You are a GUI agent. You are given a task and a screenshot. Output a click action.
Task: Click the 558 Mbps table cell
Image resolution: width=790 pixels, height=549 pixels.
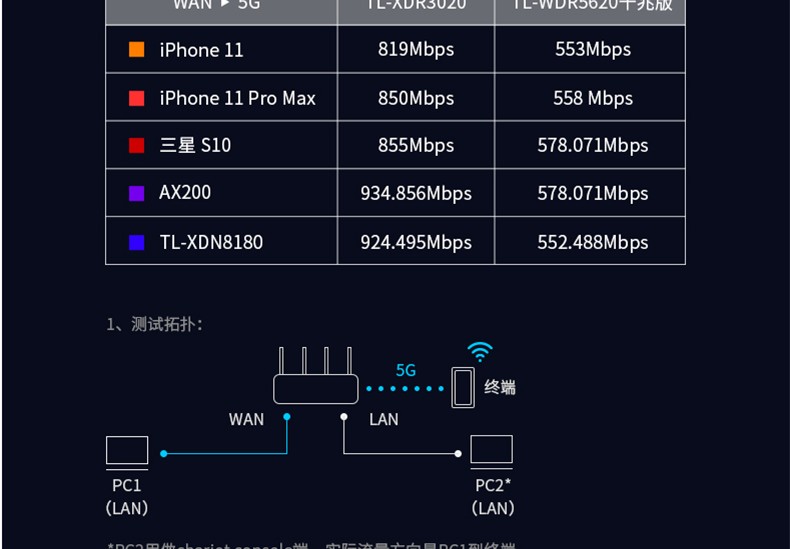[590, 98]
